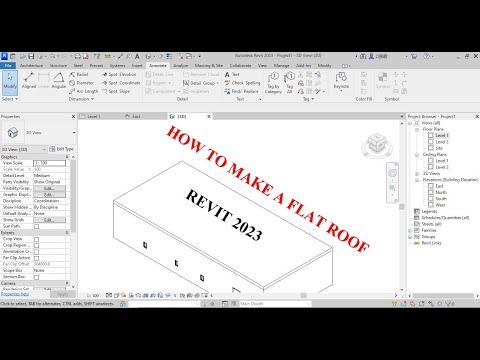
Task: Switch to the Insert ribbon tab
Action: [x=137, y=65]
